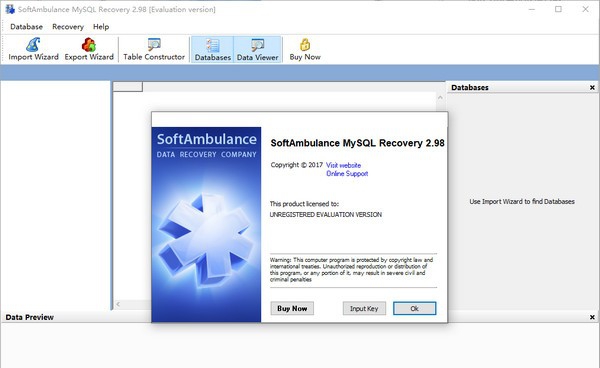This screenshot has height=368, width=600.
Task: Open the Table Constructor
Action: [154, 49]
